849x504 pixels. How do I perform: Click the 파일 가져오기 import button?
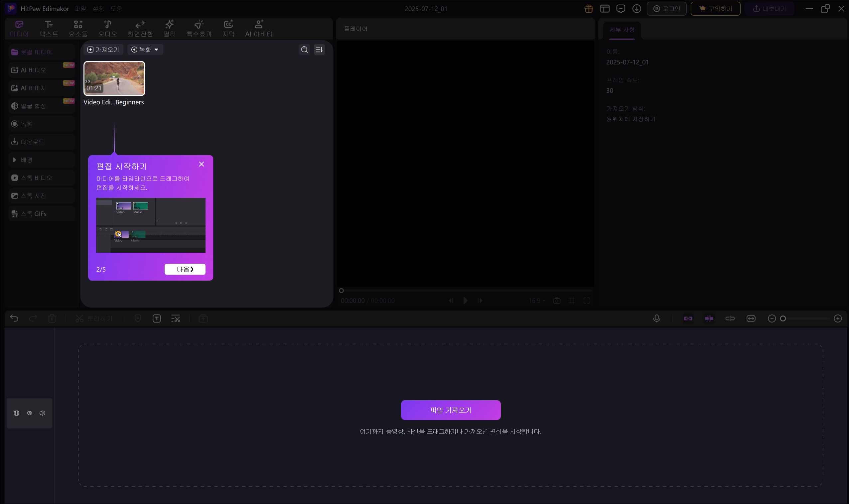tap(451, 410)
